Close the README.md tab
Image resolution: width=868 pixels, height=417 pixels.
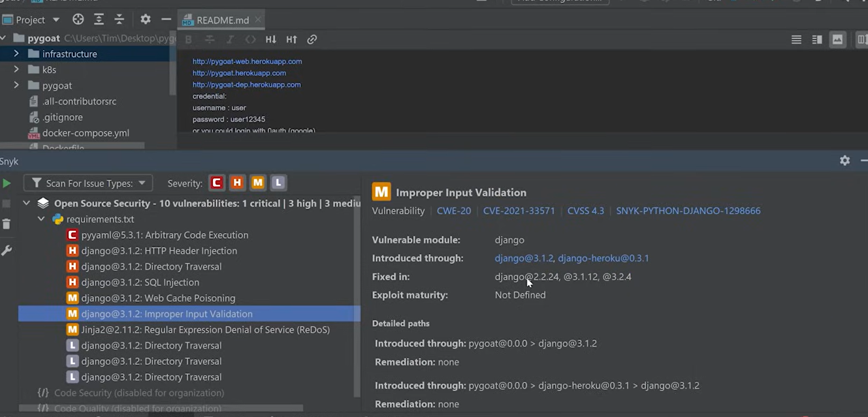click(259, 20)
